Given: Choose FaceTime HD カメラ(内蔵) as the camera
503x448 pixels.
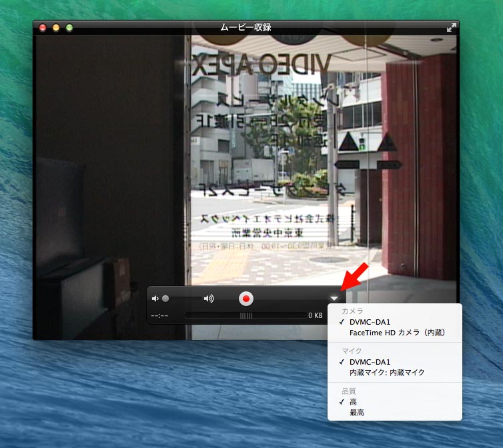Looking at the screenshot, I should (x=396, y=332).
